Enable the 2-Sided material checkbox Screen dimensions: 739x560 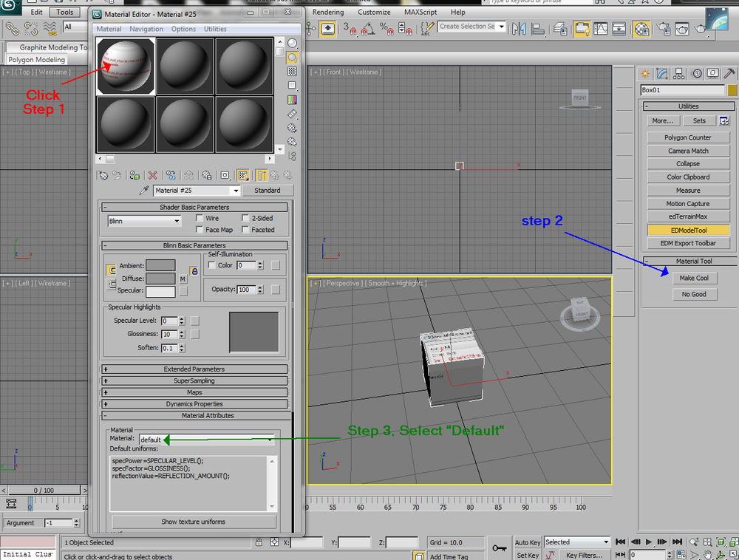(x=245, y=218)
